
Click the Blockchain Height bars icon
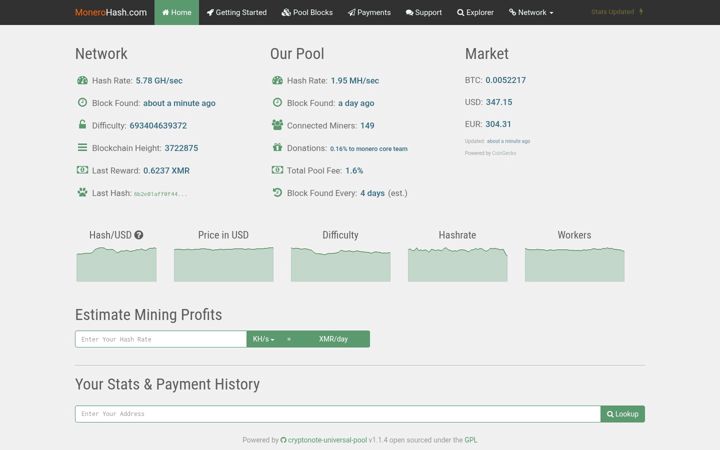82,147
